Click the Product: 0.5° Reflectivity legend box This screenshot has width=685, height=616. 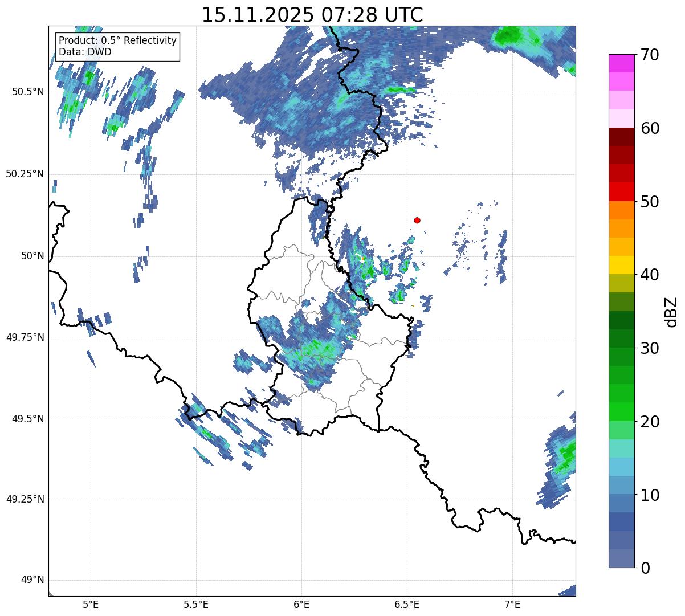point(117,46)
